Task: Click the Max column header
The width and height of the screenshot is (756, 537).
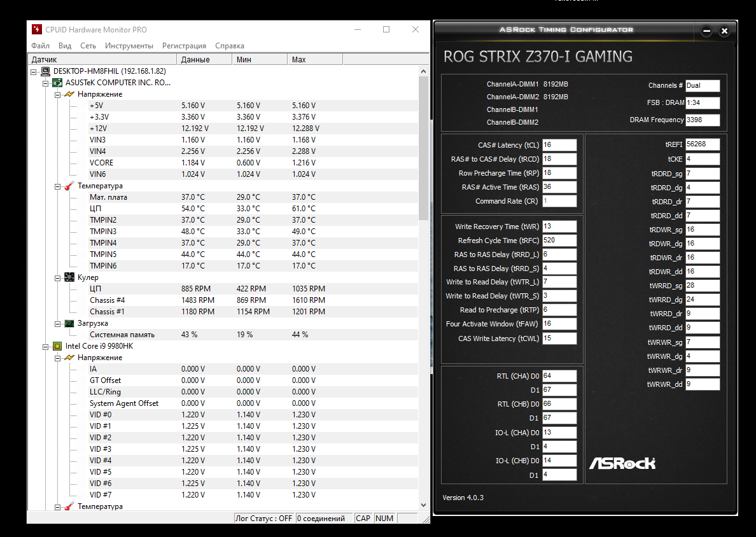Action: 315,59
